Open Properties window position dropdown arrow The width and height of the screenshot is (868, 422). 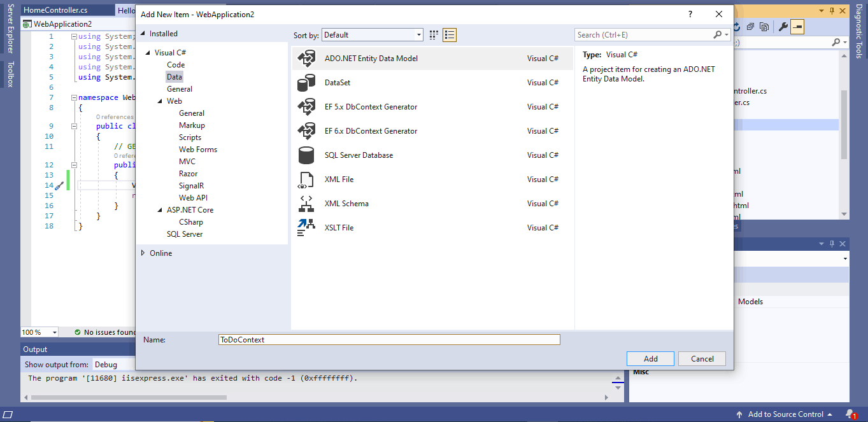pyautogui.click(x=822, y=244)
